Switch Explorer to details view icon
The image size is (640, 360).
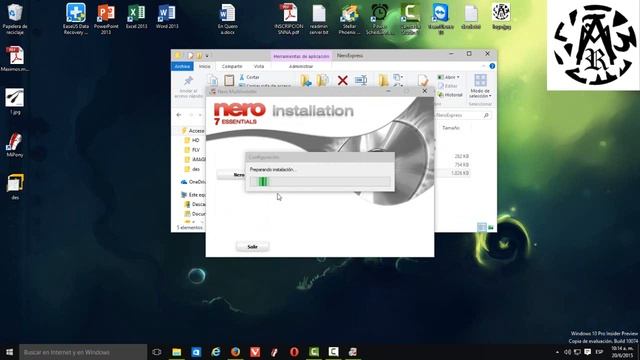[482, 227]
